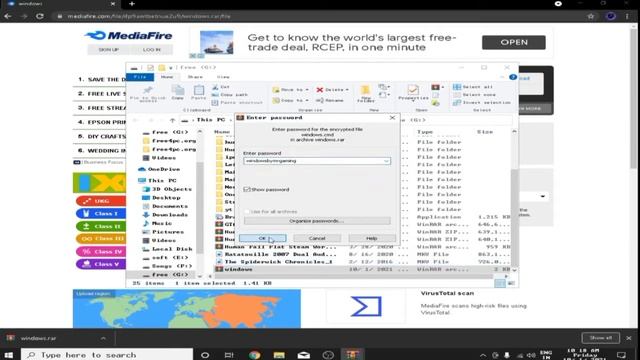This screenshot has height=360, width=640.
Task: Bookmark this page with the star icon
Action: click(591, 16)
